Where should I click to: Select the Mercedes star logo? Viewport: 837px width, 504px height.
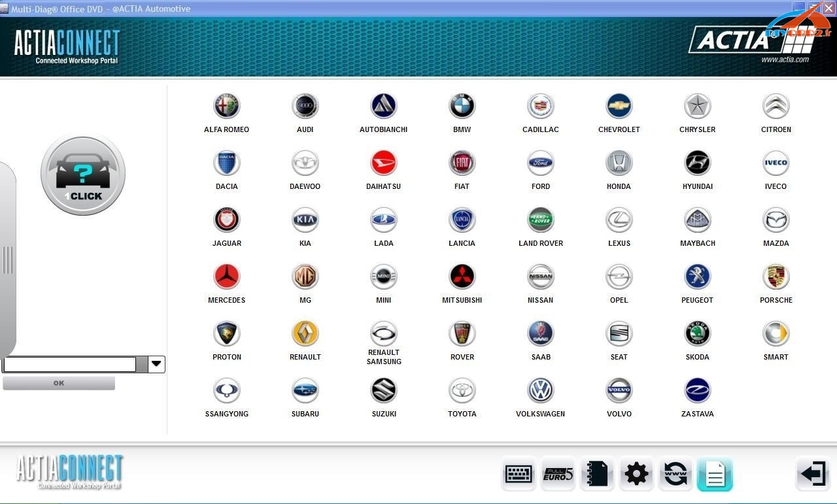tap(227, 277)
